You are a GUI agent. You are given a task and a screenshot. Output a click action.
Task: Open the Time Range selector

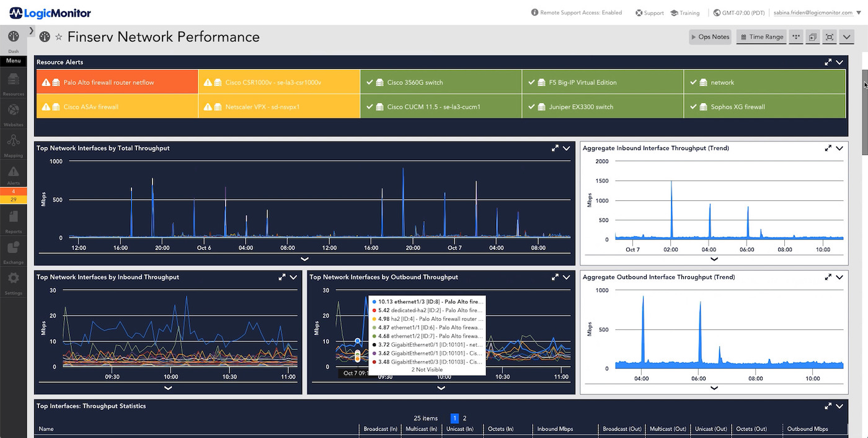point(761,37)
